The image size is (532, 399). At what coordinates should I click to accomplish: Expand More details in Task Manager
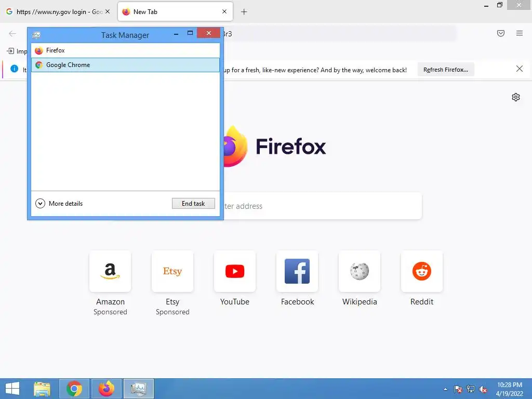coord(59,203)
